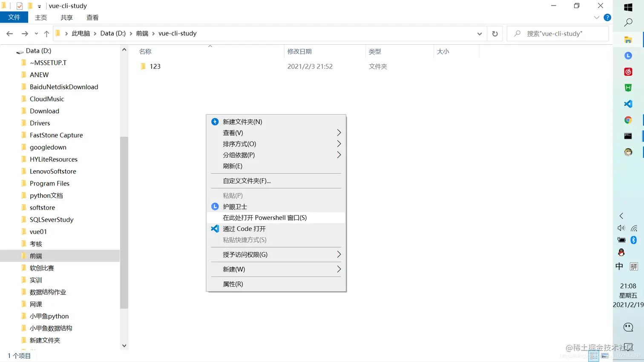Click the Windows Start icon

click(x=628, y=7)
